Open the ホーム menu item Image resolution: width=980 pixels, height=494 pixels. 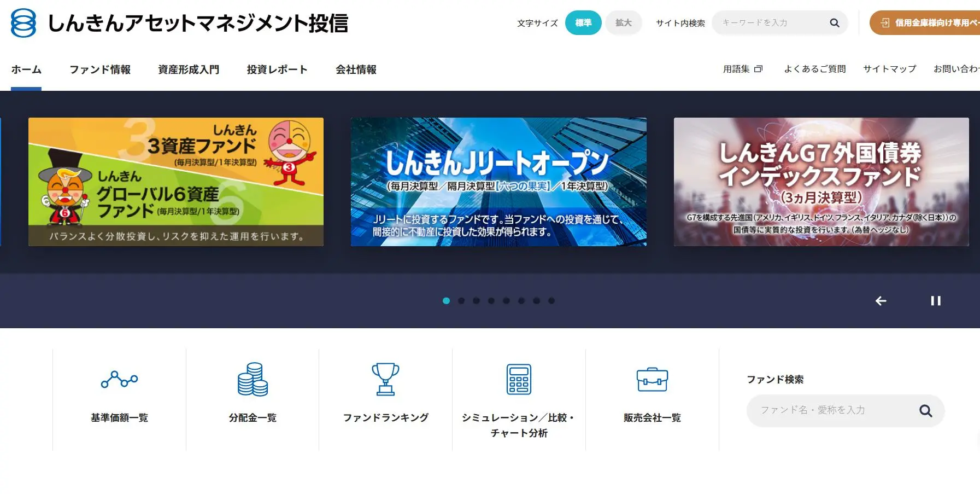click(x=26, y=69)
